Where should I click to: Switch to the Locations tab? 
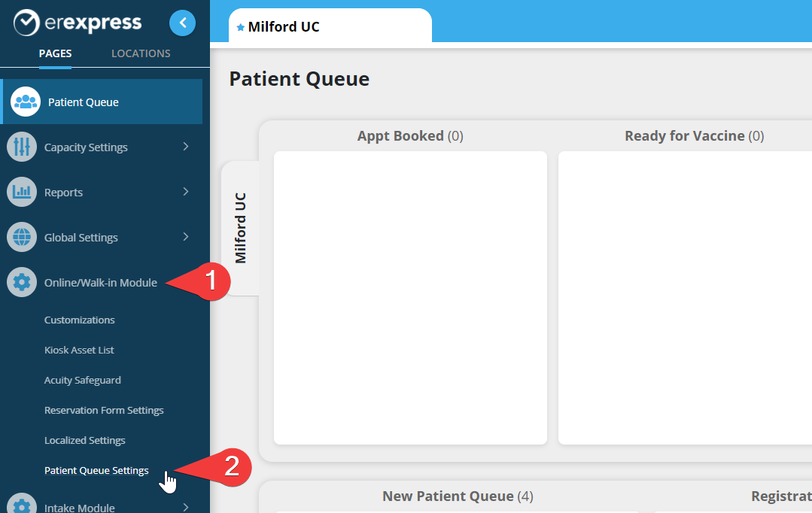141,53
